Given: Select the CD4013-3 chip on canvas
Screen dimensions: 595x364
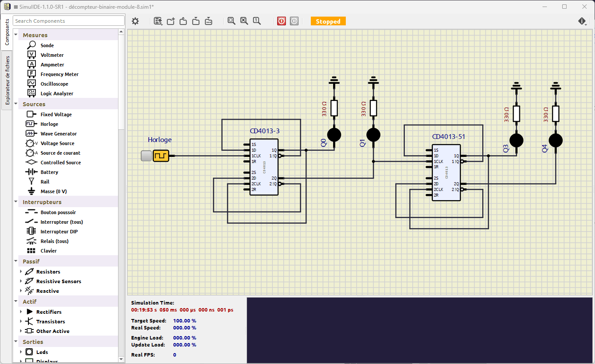Looking at the screenshot, I should (264, 167).
